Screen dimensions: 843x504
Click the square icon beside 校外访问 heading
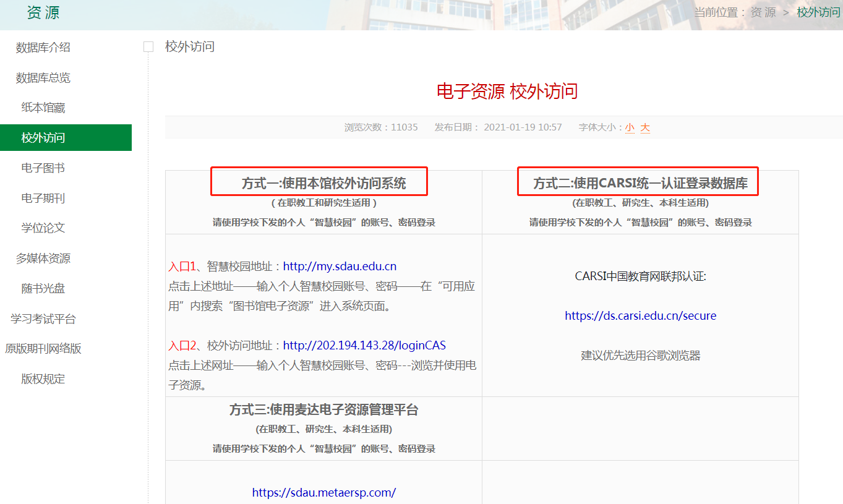[x=148, y=47]
